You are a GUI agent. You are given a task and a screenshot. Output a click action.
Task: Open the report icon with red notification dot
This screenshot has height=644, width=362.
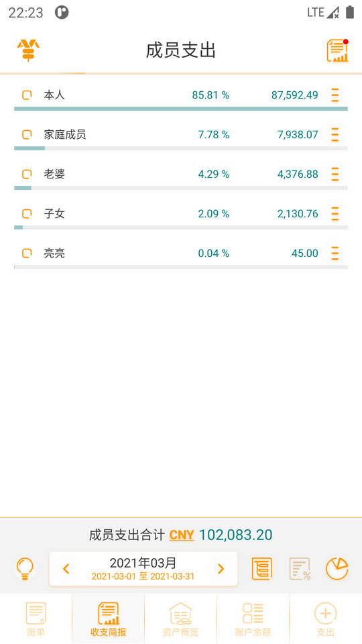(337, 50)
